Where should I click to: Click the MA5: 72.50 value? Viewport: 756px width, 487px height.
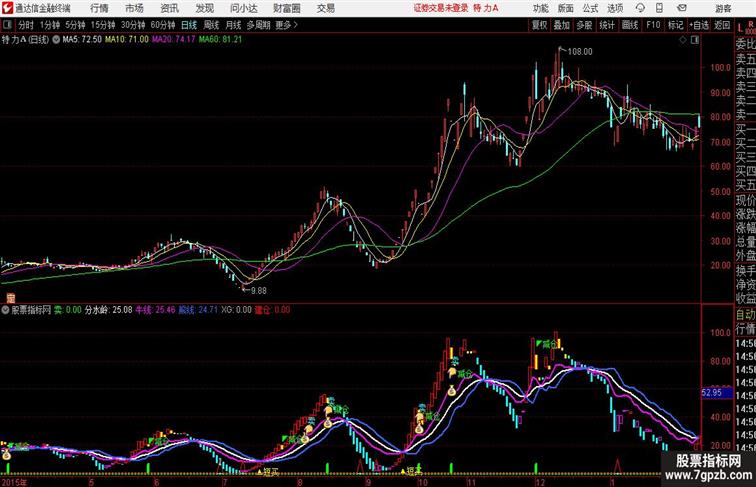point(81,40)
